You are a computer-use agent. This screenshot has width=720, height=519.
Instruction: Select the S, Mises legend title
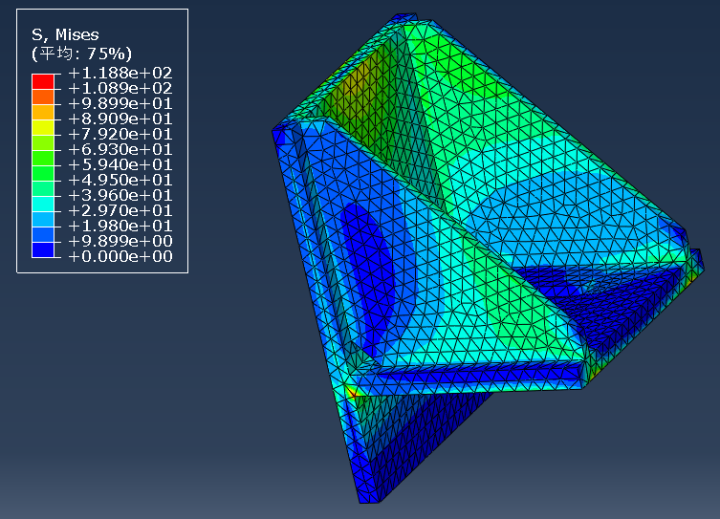coord(65,35)
